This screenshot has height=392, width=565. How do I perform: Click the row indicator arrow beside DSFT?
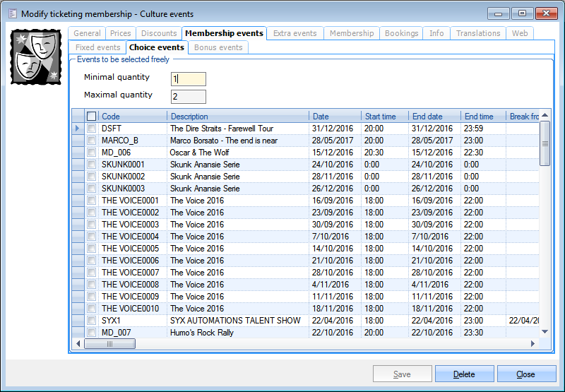coord(77,129)
